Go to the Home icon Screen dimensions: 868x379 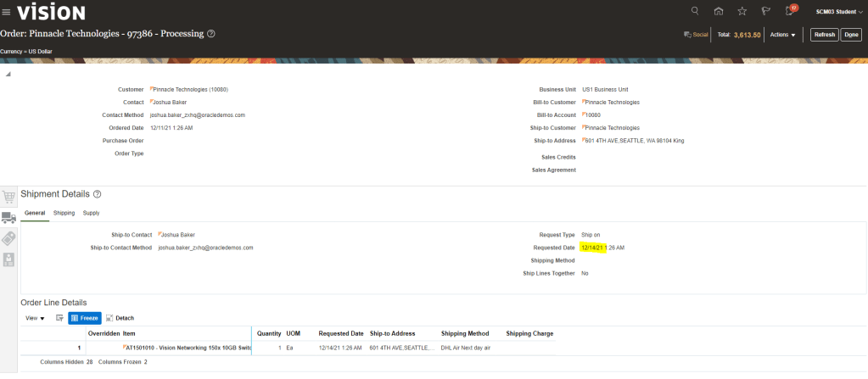point(719,11)
